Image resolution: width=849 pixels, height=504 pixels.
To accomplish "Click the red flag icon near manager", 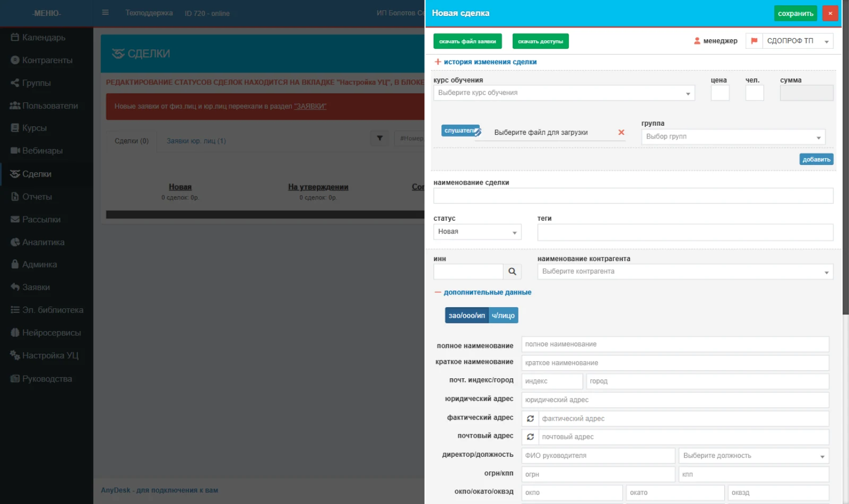I will [754, 41].
